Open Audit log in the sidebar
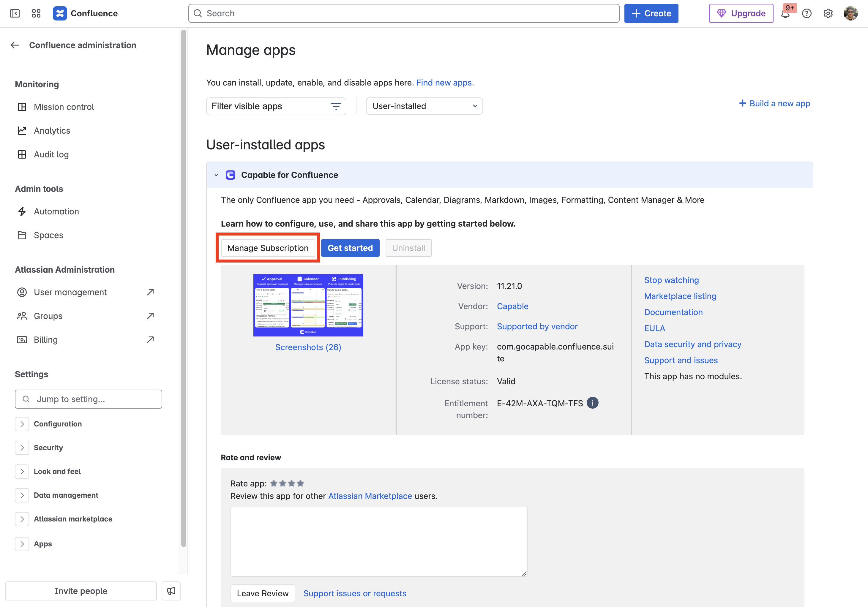 click(51, 154)
